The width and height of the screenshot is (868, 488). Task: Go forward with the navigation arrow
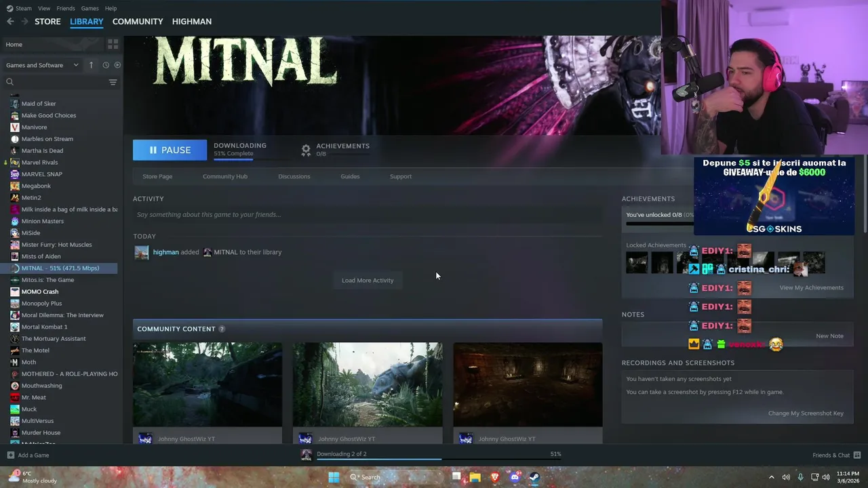coord(25,22)
